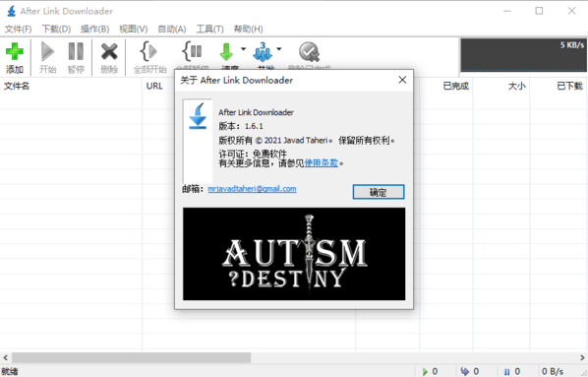Click the delete completed checkmark icon

click(x=309, y=52)
